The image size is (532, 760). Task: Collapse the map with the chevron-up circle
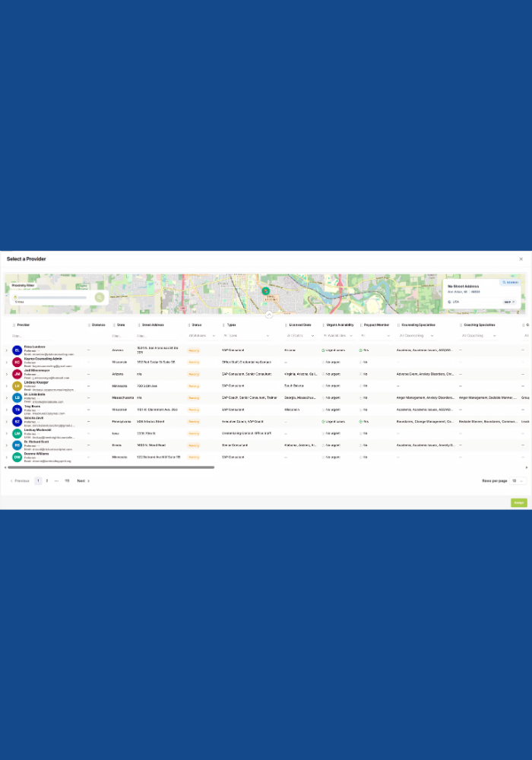point(269,315)
